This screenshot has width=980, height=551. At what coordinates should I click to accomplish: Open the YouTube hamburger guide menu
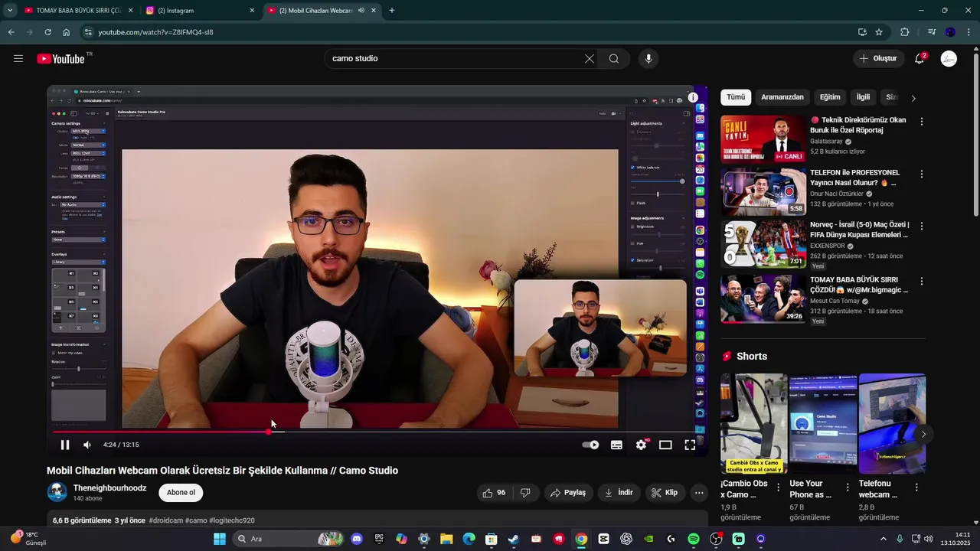pyautogui.click(x=18, y=59)
